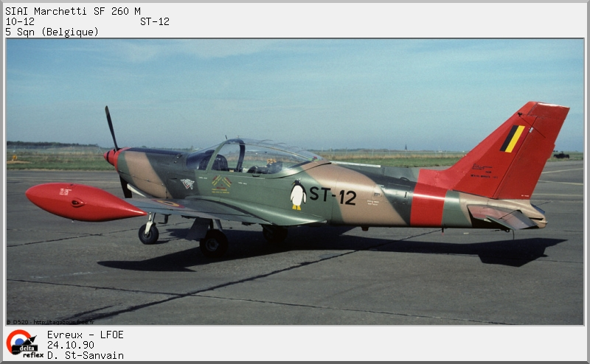The image size is (590, 364).
Task: Click the watermark URL at the photo's bottom left
Action: pos(63,322)
